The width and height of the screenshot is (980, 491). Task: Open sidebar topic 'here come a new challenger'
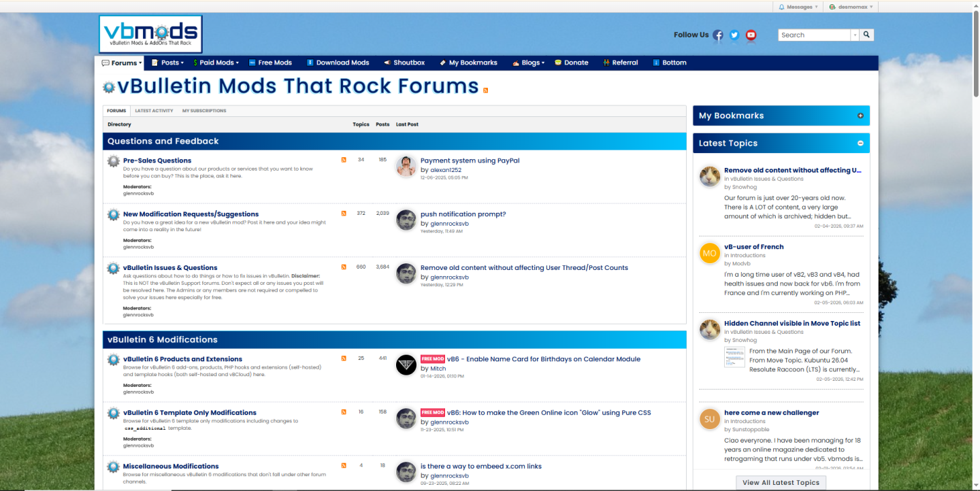click(x=772, y=413)
